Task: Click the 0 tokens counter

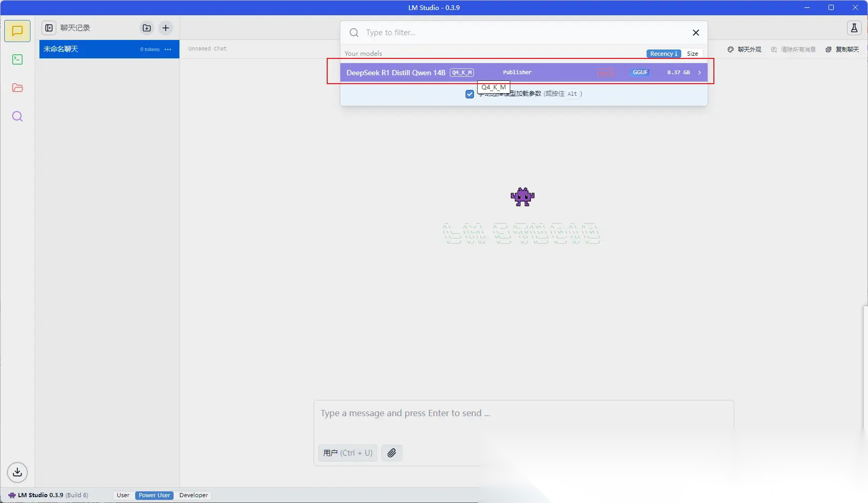Action: click(150, 49)
